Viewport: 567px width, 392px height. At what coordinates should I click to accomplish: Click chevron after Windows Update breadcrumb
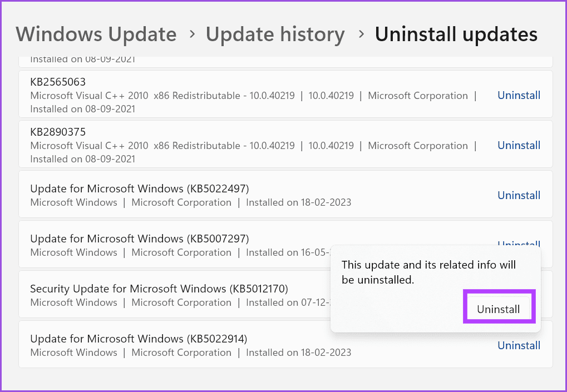pos(192,34)
